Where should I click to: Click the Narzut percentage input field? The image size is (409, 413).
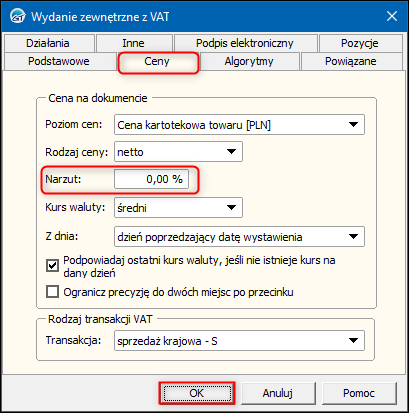point(151,179)
